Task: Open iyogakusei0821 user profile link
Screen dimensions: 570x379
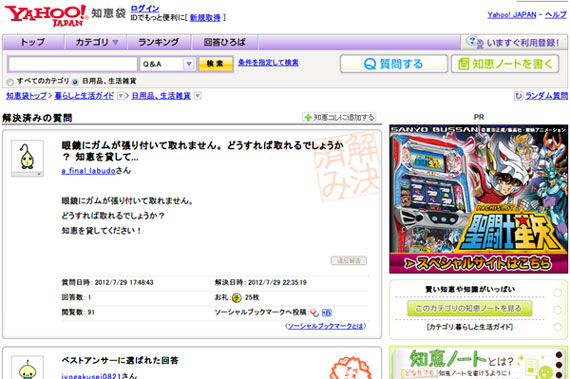Action: (x=91, y=376)
